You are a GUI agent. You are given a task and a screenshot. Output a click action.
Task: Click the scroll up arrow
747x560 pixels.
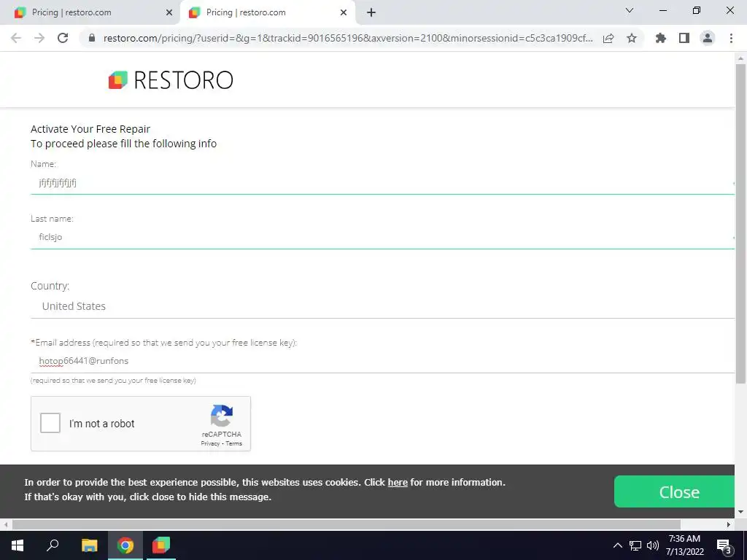coord(740,58)
